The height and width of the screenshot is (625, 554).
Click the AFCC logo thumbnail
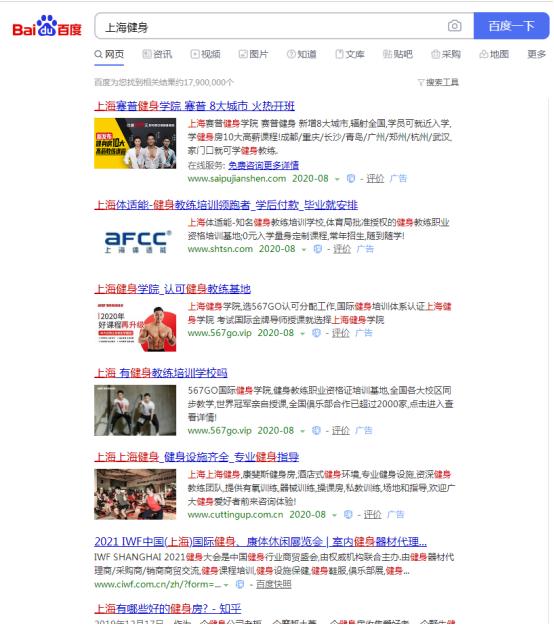(x=138, y=242)
